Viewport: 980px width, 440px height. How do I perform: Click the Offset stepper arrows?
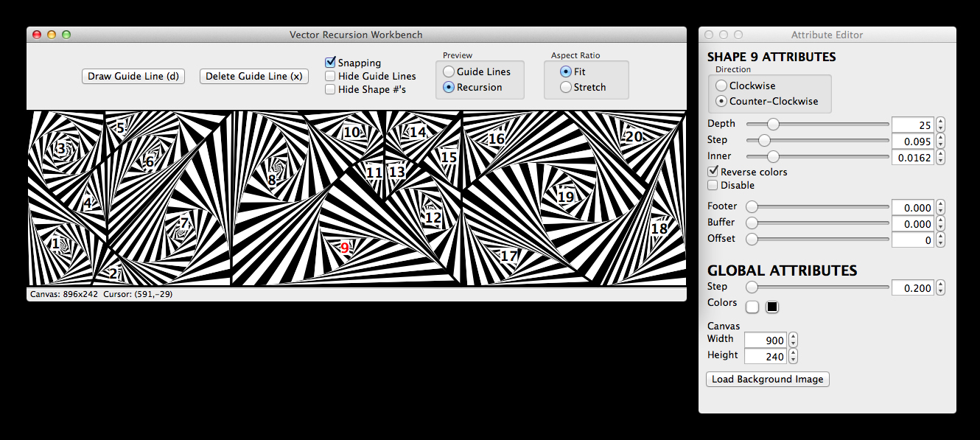(940, 240)
